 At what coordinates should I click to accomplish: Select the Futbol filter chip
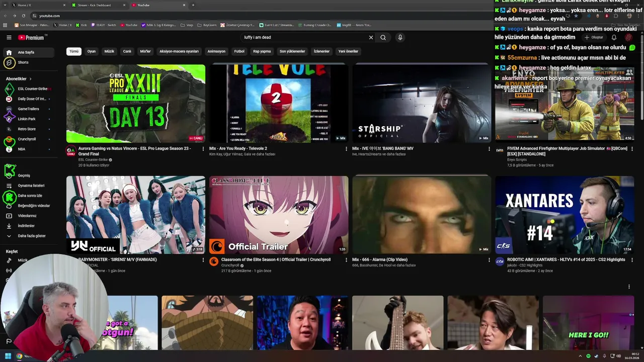pyautogui.click(x=239, y=51)
